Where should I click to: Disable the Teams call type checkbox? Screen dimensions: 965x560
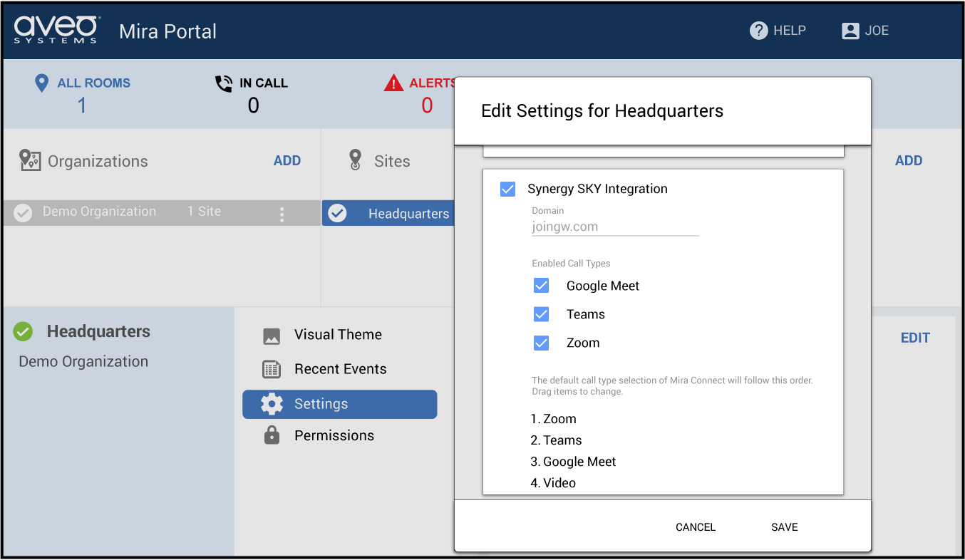tap(541, 314)
